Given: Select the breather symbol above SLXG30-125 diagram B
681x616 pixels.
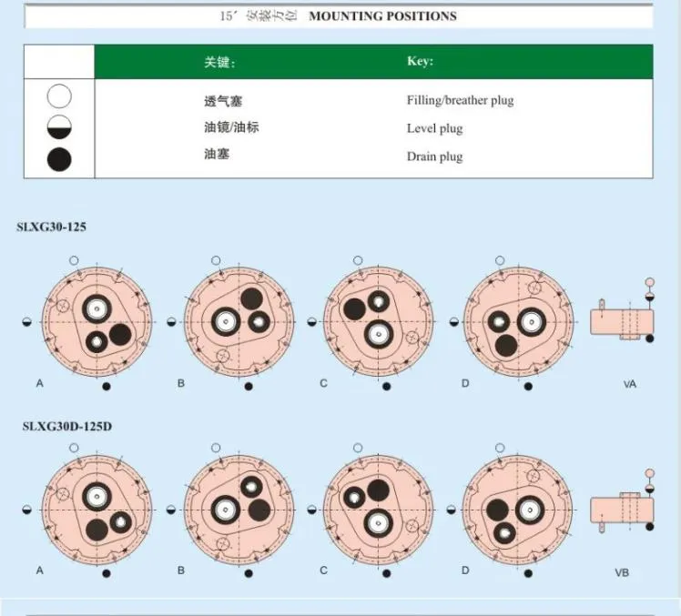Looking at the screenshot, I should coord(216,260).
